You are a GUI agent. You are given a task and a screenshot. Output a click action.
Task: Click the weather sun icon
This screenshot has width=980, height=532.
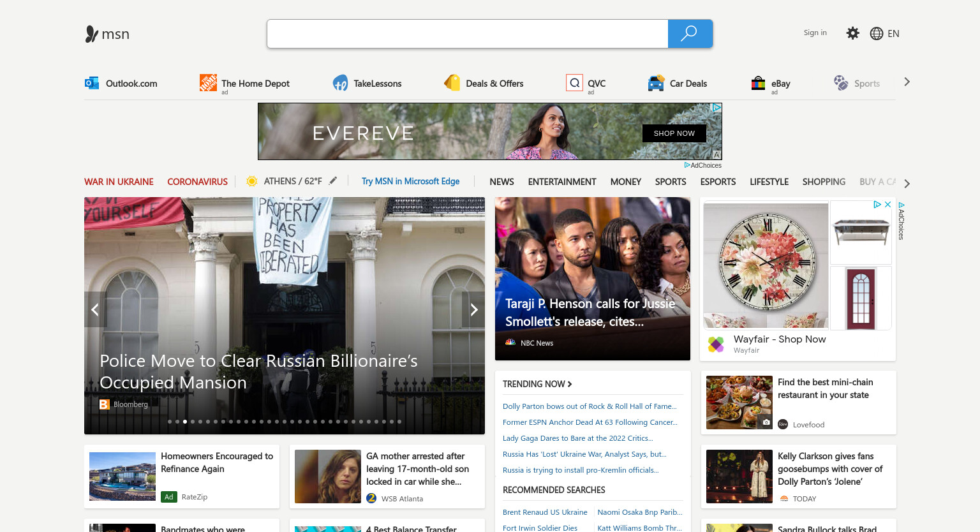coord(251,181)
